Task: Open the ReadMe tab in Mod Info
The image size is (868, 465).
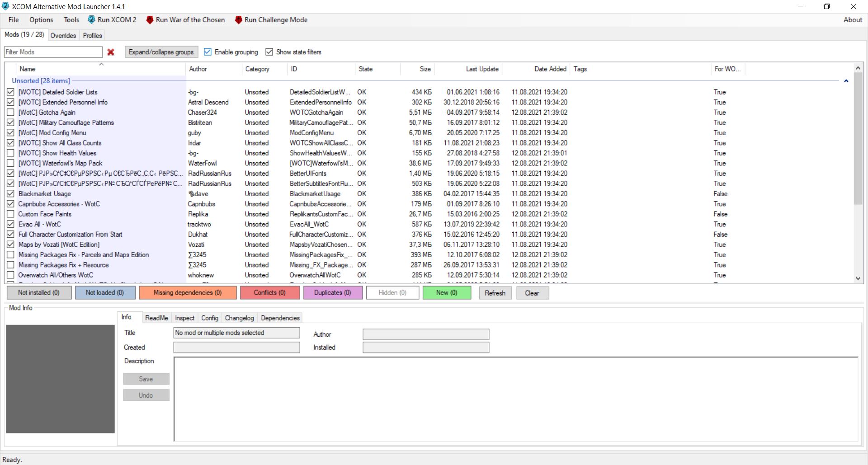Action: click(156, 318)
